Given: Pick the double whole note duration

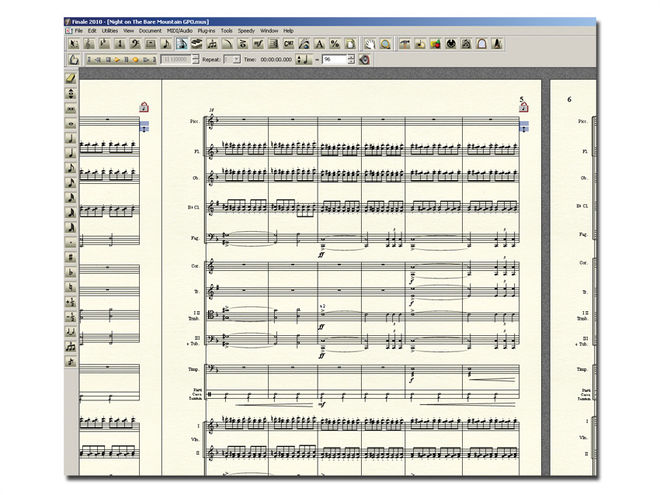Looking at the screenshot, I should tap(71, 109).
